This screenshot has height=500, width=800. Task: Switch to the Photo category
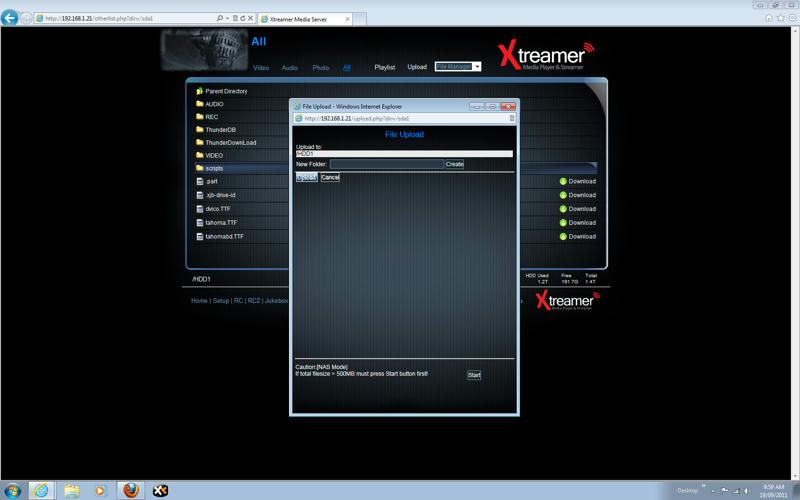[320, 67]
